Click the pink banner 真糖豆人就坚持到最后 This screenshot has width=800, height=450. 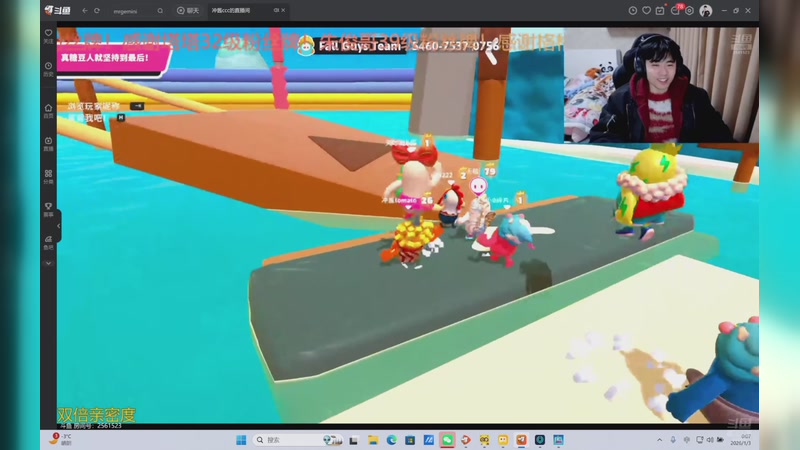coord(113,58)
